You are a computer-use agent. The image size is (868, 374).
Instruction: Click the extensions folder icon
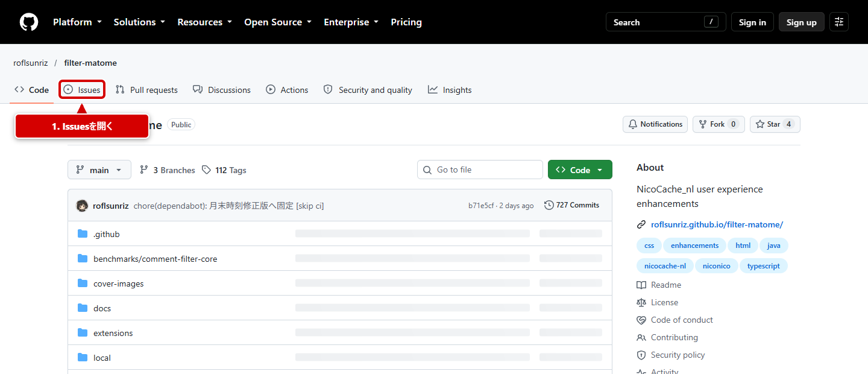click(83, 333)
